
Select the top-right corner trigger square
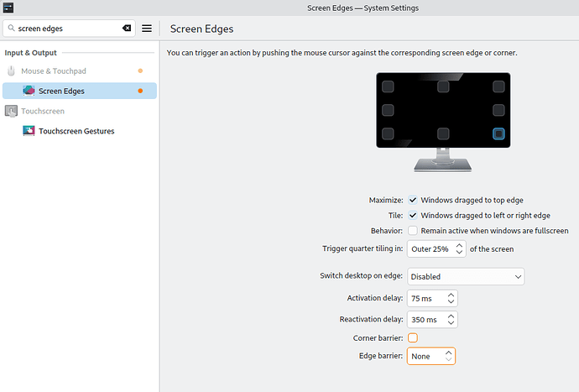coord(498,86)
